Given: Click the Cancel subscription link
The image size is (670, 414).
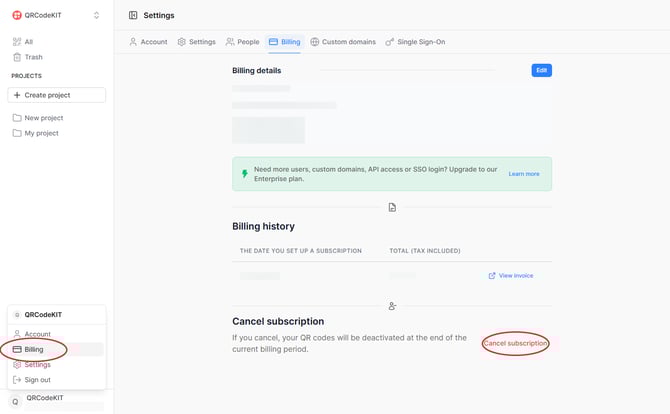Looking at the screenshot, I should (x=515, y=343).
